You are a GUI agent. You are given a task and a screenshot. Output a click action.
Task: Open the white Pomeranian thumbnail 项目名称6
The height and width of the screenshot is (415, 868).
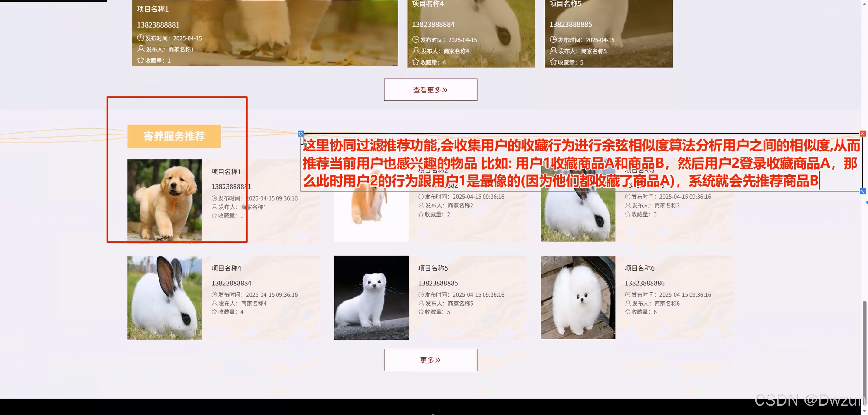click(577, 297)
